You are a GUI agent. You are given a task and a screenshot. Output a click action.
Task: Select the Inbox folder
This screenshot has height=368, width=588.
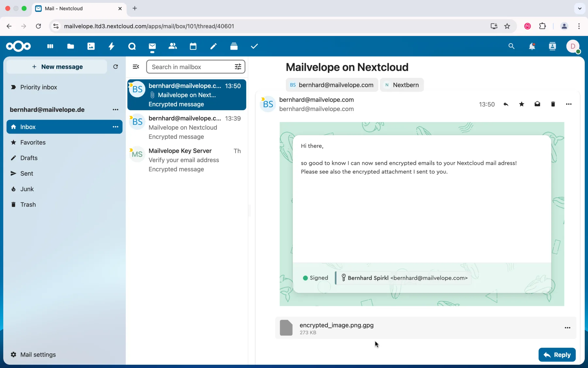(x=64, y=127)
